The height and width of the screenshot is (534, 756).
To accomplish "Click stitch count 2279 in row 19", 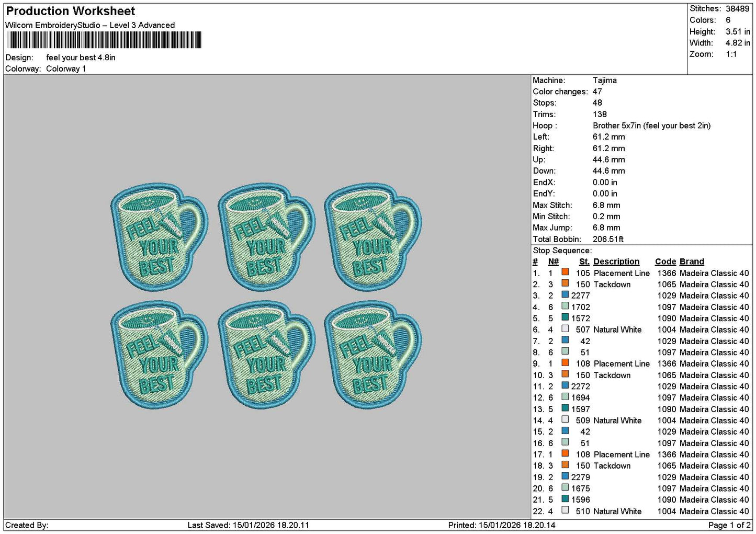I will click(580, 478).
